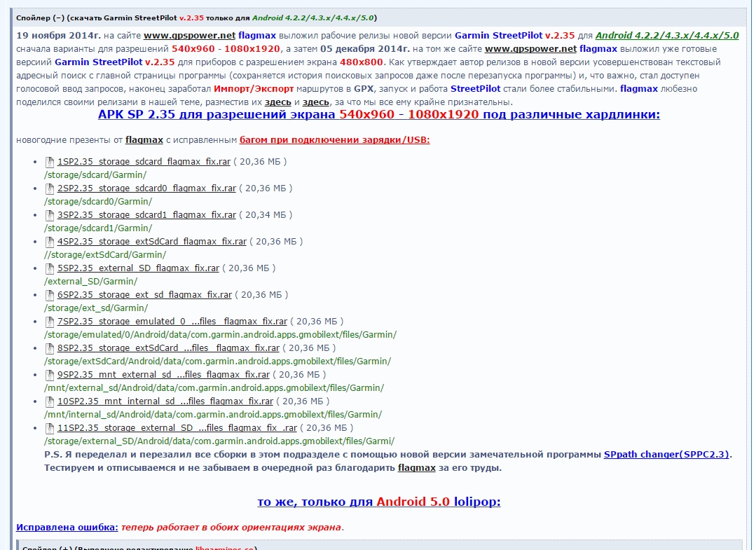756x550 pixels.
Task: Open 'то же, только для Android 5.0 lolipop' link
Action: click(379, 502)
